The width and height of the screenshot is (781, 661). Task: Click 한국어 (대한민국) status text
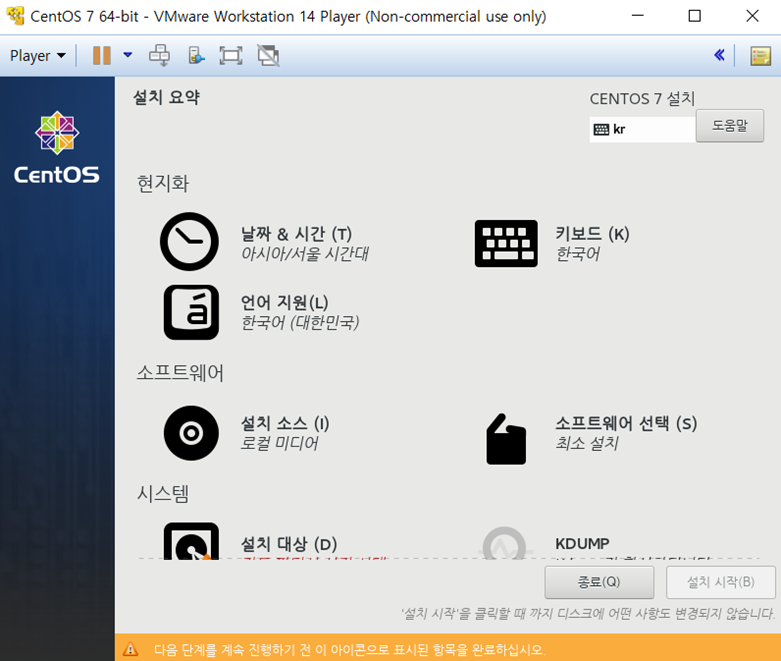coord(300,322)
